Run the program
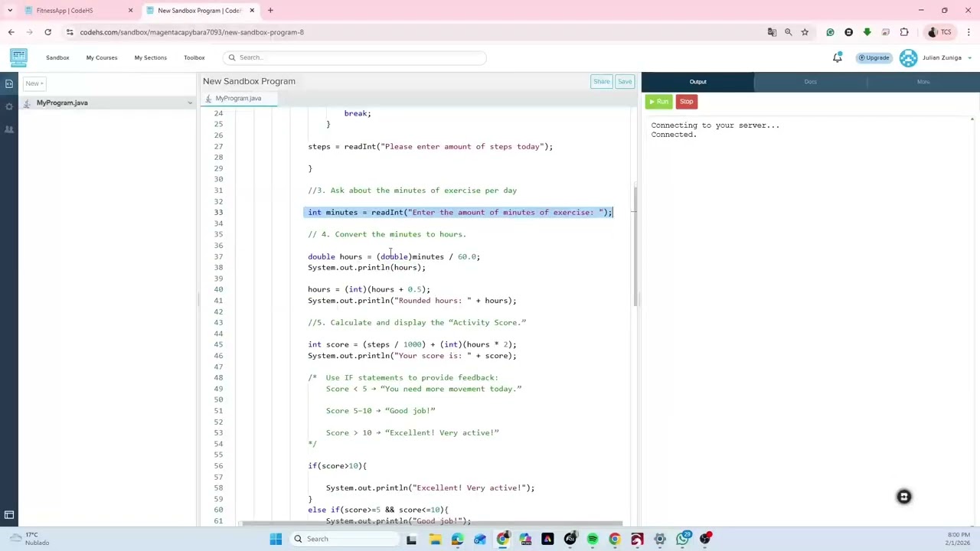The width and height of the screenshot is (980, 551). [x=658, y=102]
